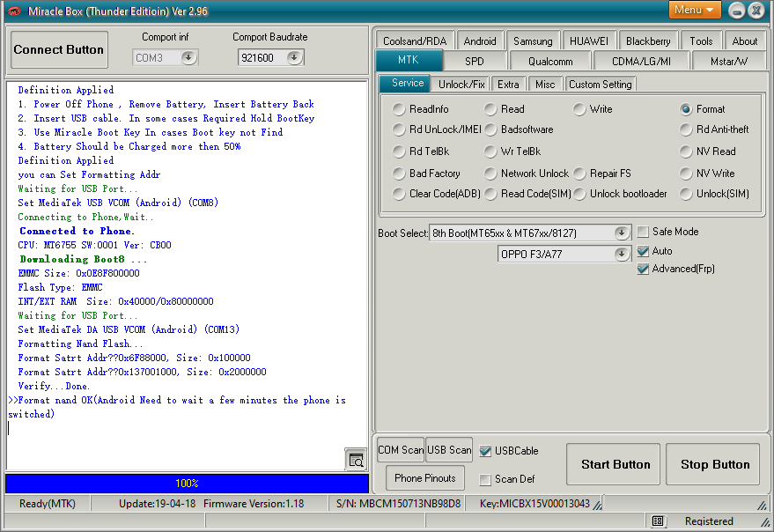This screenshot has height=532, width=774.
Task: Click the 'Connected to Phone.' log line
Action: pyautogui.click(x=77, y=231)
